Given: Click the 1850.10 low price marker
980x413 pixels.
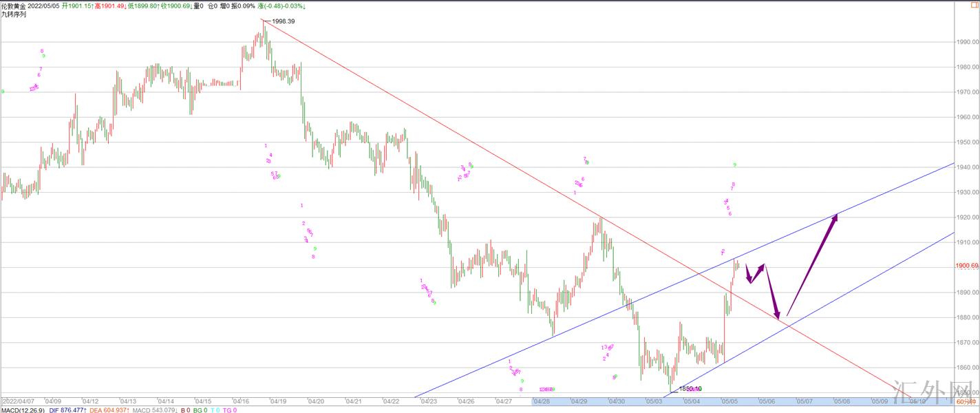Looking at the screenshot, I should [x=690, y=389].
